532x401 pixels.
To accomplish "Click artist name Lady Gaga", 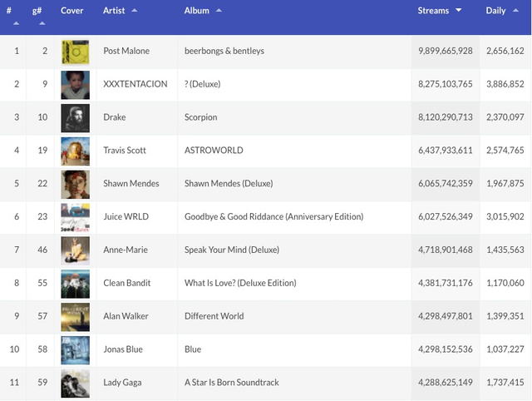I will pos(122,383).
